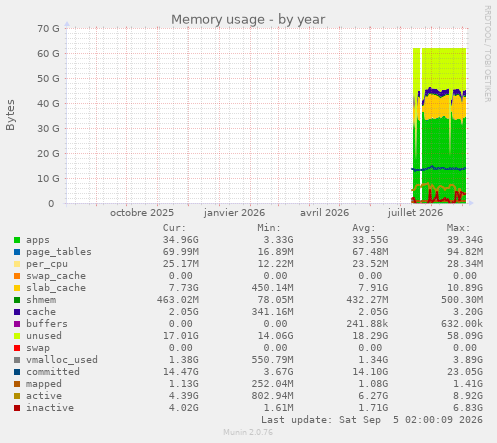The height and width of the screenshot is (443, 497).
Task: Click the 'Last update' timestamp line
Action: [x=372, y=420]
